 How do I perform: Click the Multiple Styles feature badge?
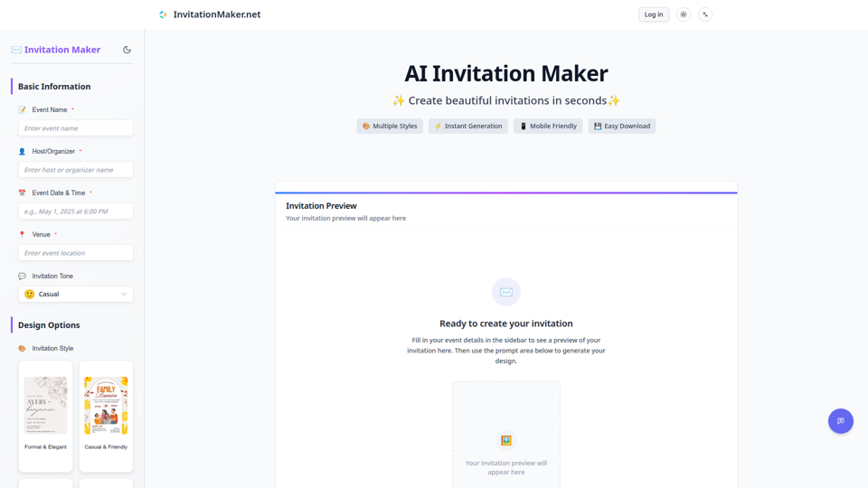(x=390, y=127)
